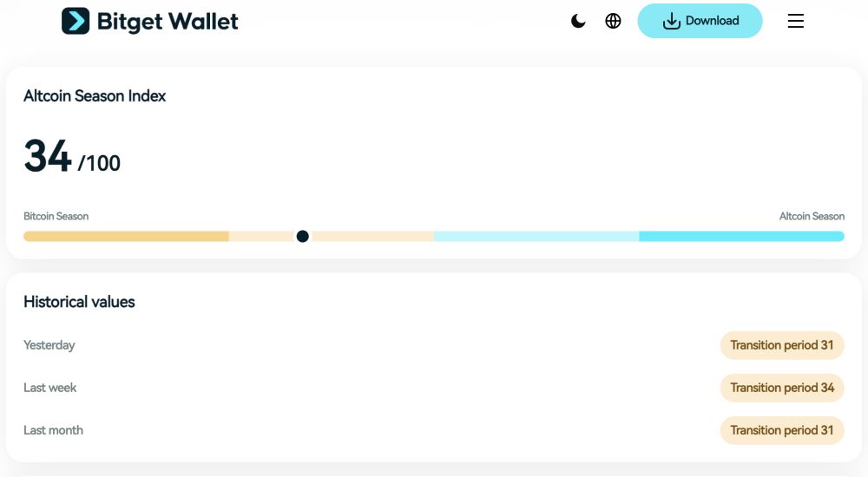Click the Altcoin Season label

pos(812,216)
